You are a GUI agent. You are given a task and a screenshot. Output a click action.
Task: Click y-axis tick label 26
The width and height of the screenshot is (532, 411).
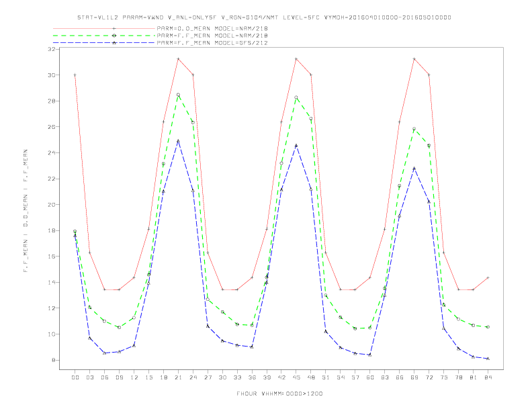pos(52,127)
